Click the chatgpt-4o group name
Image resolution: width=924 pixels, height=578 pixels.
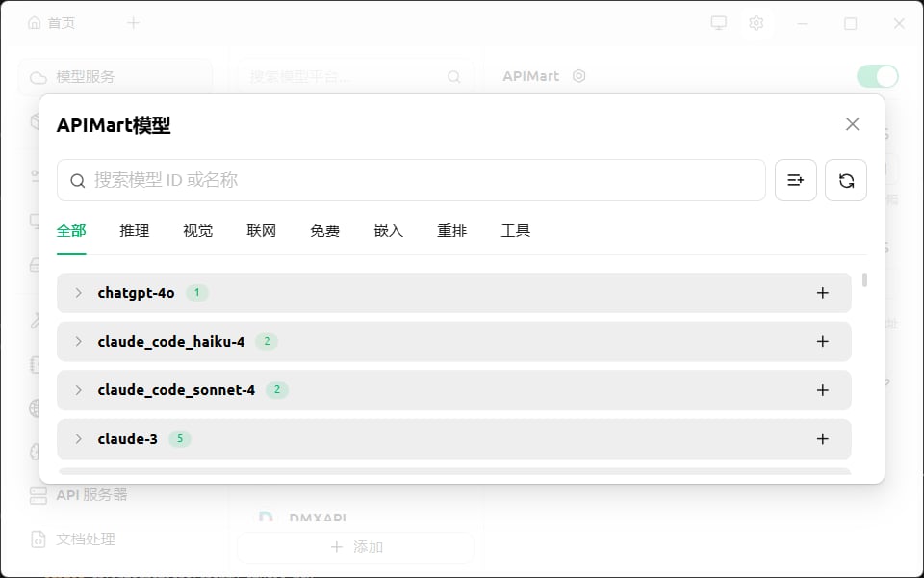136,293
